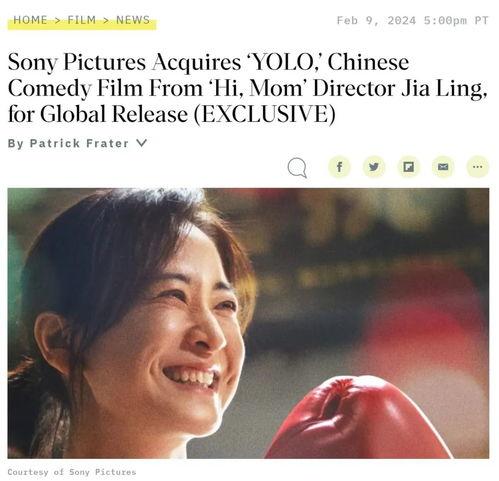Image resolution: width=499 pixels, height=481 pixels.
Task: Click the word By before author name
Action: click(16, 144)
